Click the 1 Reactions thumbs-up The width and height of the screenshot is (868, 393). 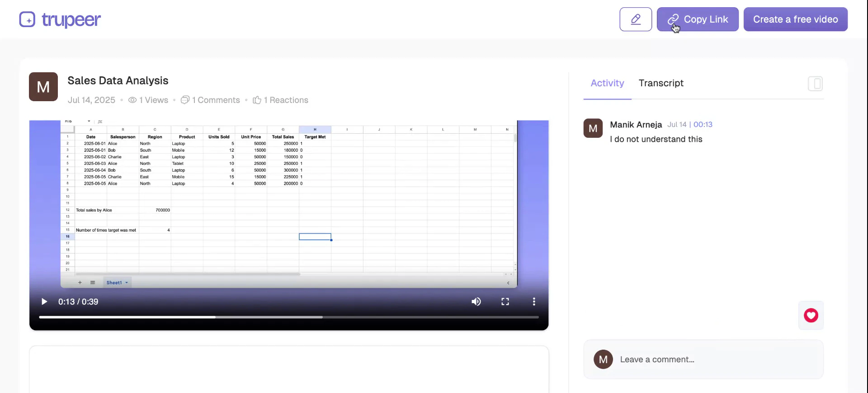(x=257, y=100)
